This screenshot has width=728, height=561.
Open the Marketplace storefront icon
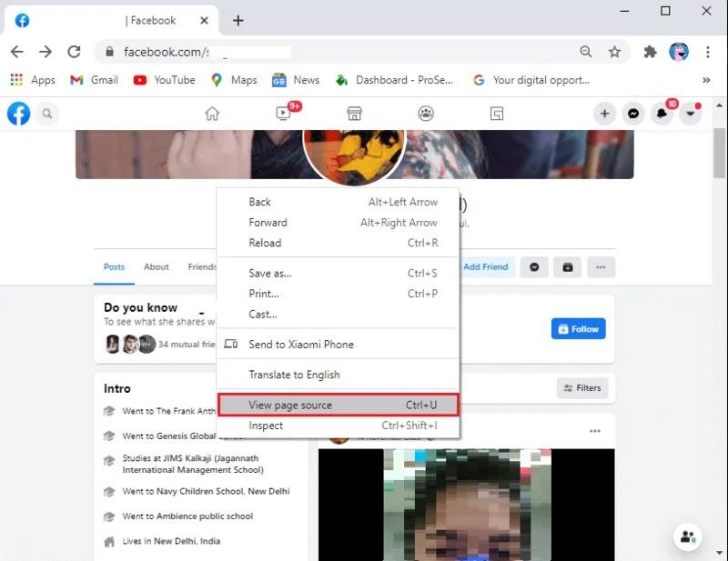(x=354, y=114)
